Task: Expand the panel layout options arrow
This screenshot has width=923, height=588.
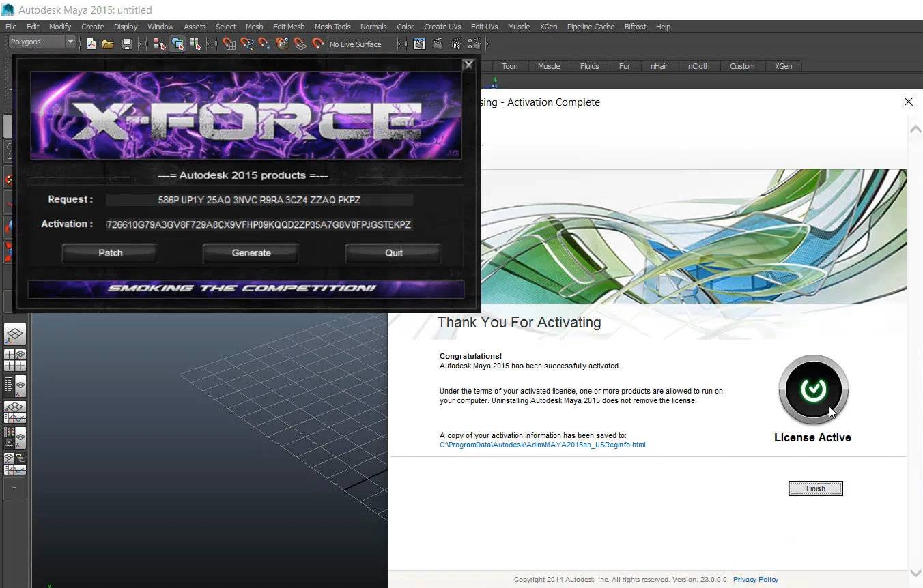Action: (14, 488)
